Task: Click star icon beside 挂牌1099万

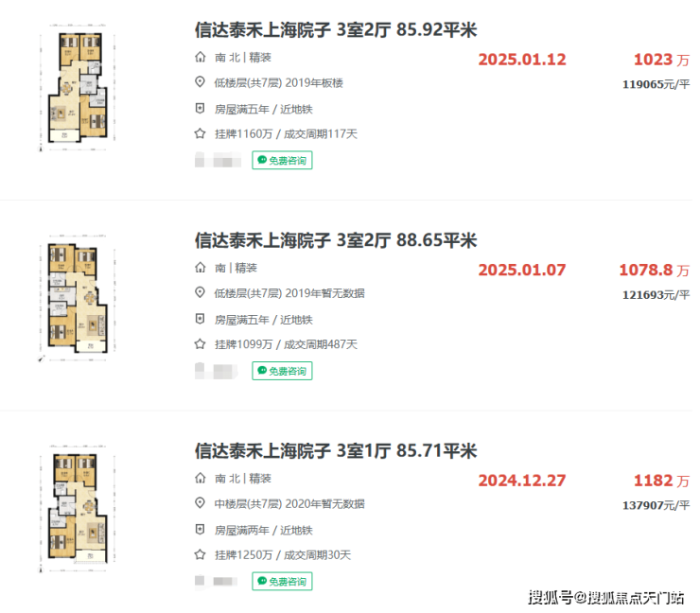Action: tap(200, 344)
